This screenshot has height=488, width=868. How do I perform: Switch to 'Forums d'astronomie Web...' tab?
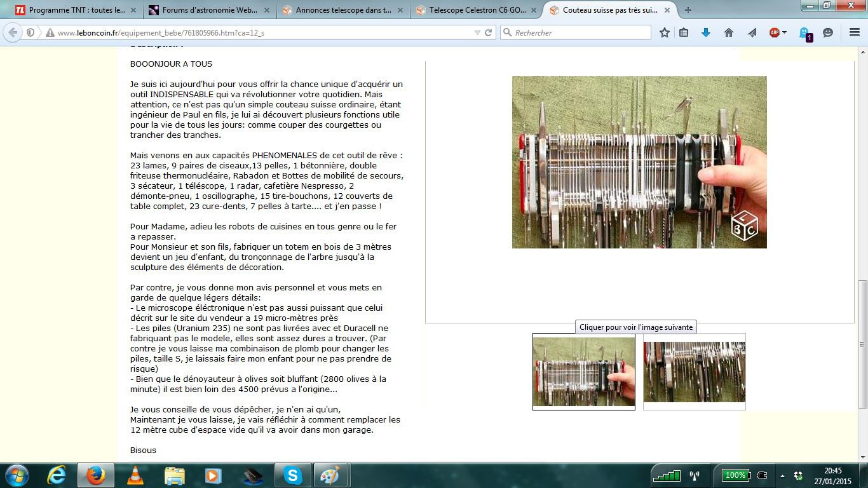210,10
